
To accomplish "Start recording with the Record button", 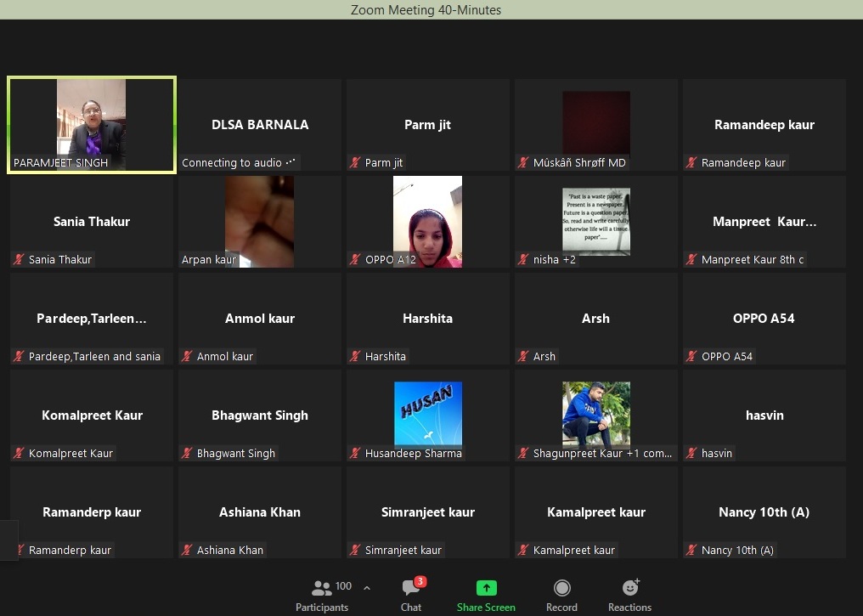I will (561, 595).
